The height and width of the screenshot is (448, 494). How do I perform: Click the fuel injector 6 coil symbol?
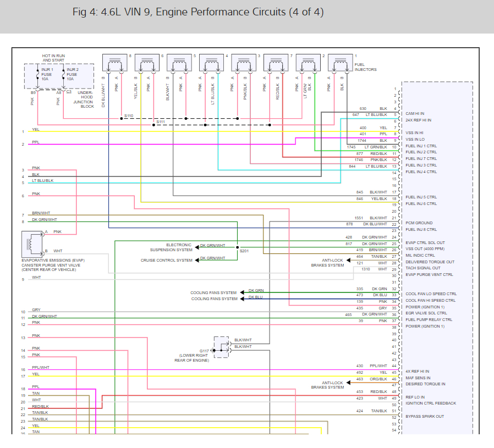coord(147,63)
